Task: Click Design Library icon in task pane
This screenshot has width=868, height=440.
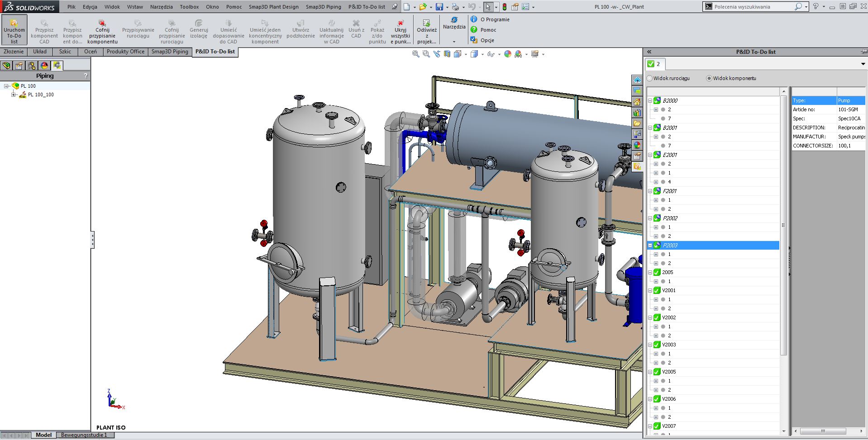Action: (637, 113)
